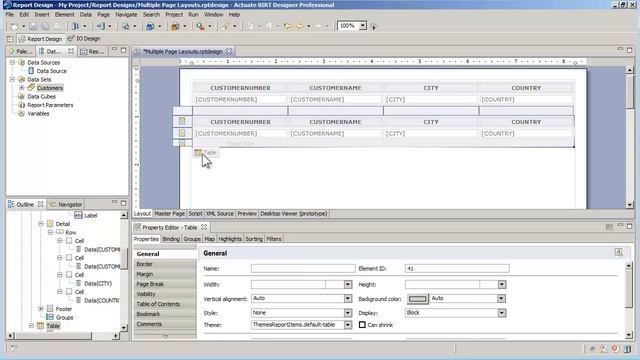Open the Element menu
Viewport: 640px width, 360px height.
point(64,15)
